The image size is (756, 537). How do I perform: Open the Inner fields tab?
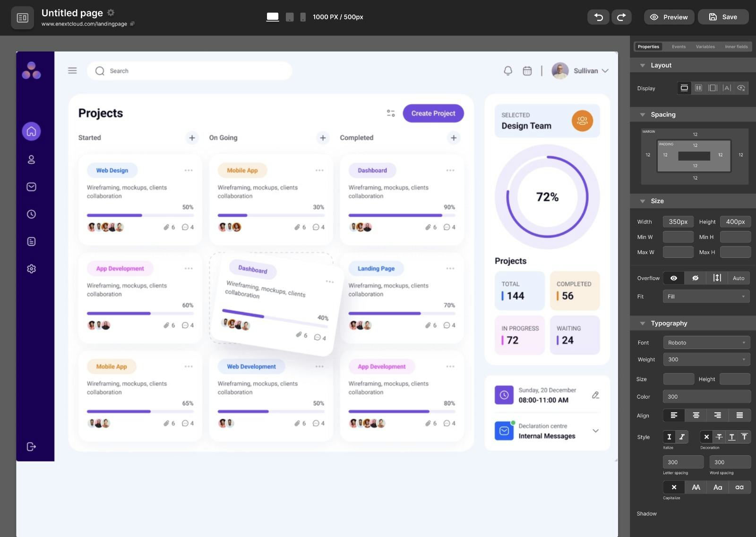pyautogui.click(x=736, y=46)
